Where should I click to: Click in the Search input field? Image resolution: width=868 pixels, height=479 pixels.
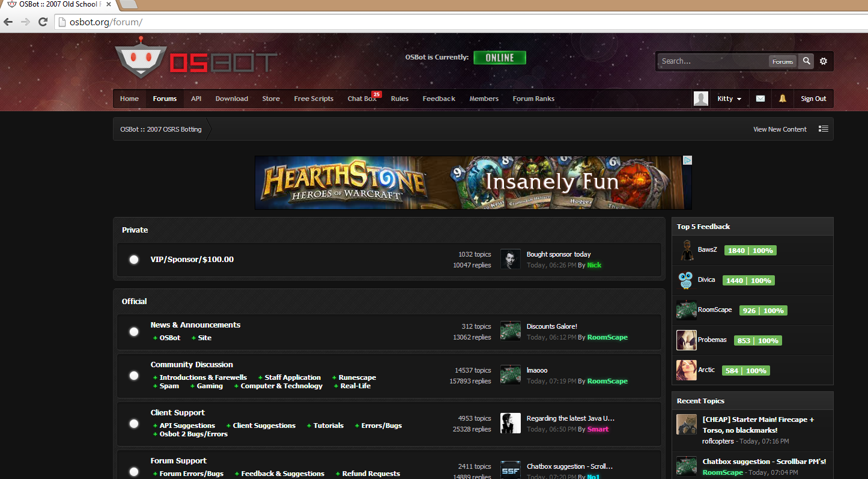point(713,61)
